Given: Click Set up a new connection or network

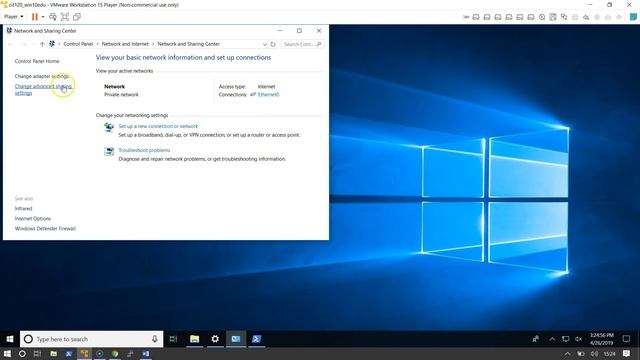Looking at the screenshot, I should point(158,126).
